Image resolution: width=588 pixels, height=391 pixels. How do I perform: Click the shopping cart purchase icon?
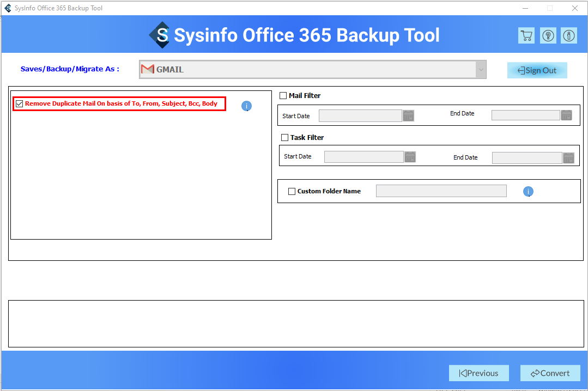pos(526,36)
